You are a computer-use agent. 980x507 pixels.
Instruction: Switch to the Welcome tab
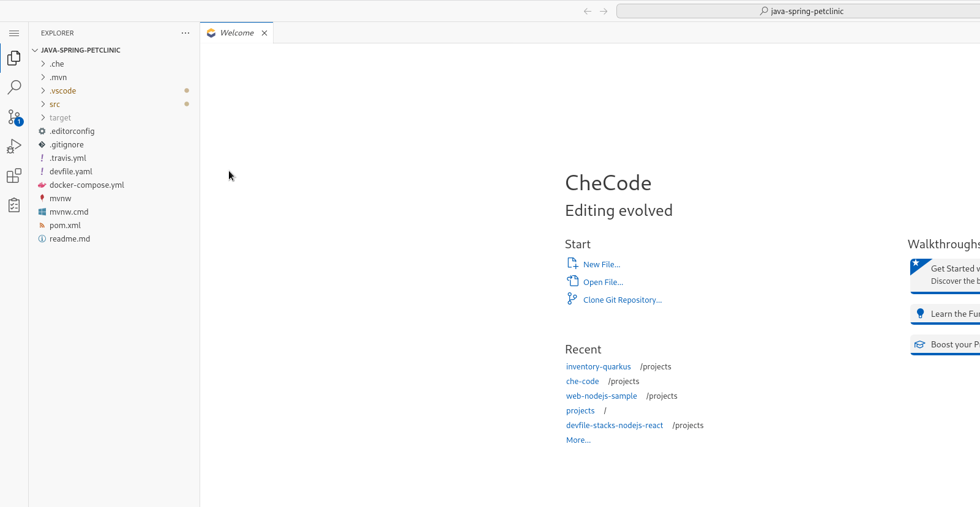coord(237,33)
